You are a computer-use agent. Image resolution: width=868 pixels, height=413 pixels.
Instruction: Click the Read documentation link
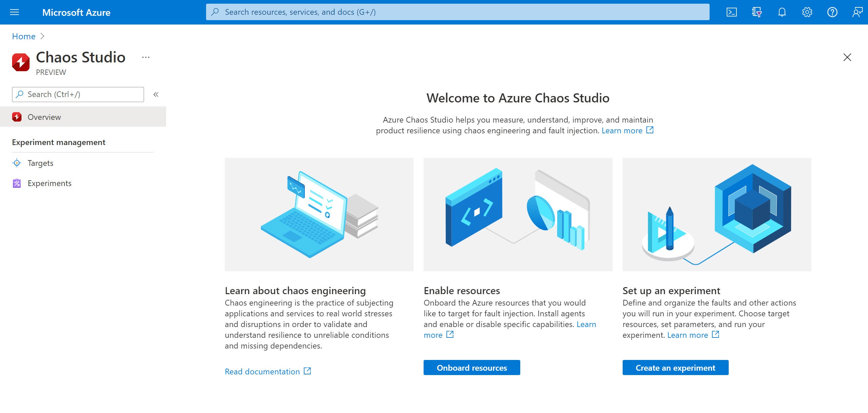click(x=262, y=371)
